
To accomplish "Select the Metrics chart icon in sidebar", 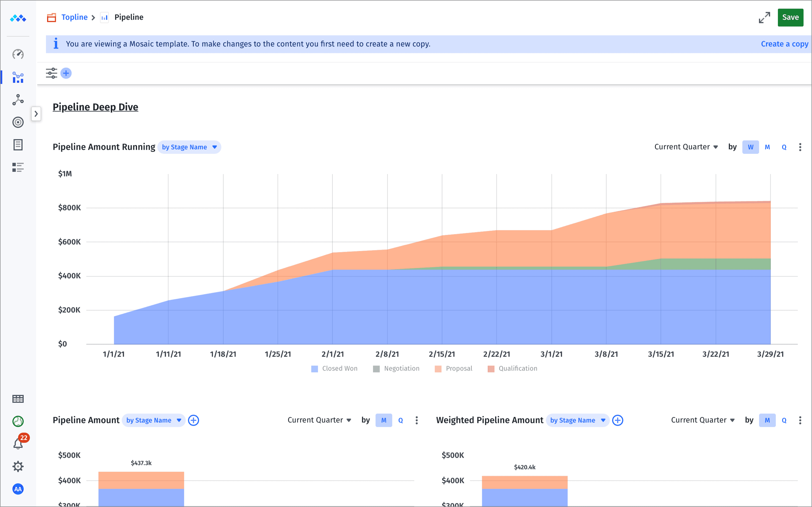I will (x=18, y=77).
